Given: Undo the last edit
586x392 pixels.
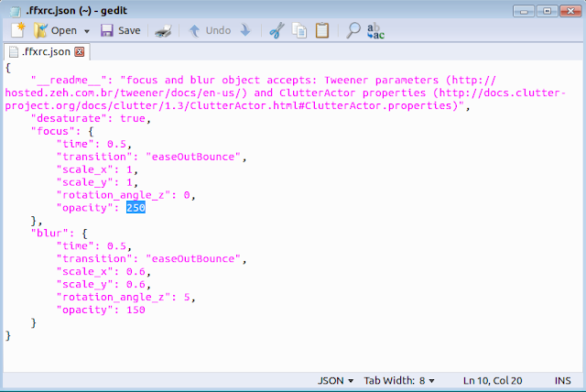Looking at the screenshot, I should click(210, 30).
